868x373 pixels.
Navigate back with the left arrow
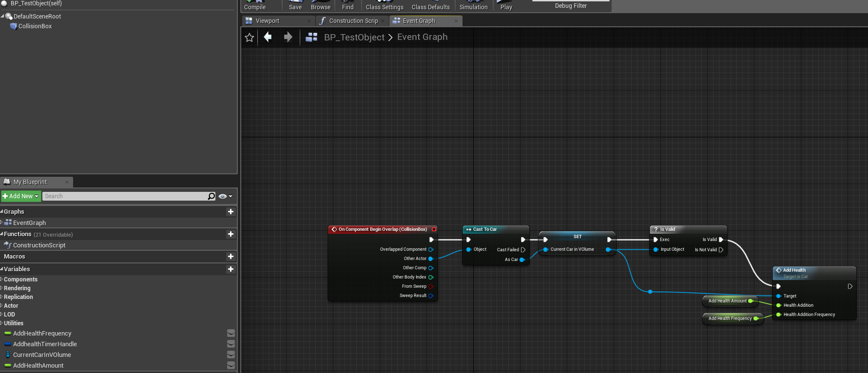click(268, 37)
